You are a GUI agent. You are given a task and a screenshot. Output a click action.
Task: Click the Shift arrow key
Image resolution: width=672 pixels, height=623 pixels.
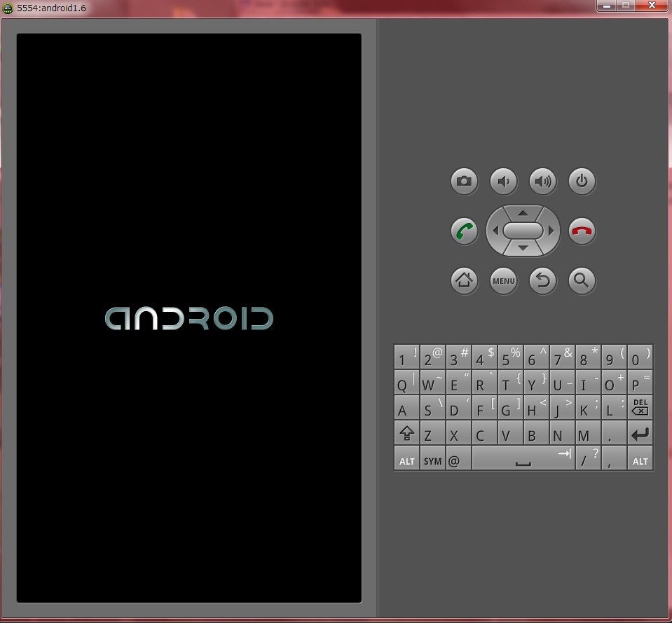[x=406, y=433]
